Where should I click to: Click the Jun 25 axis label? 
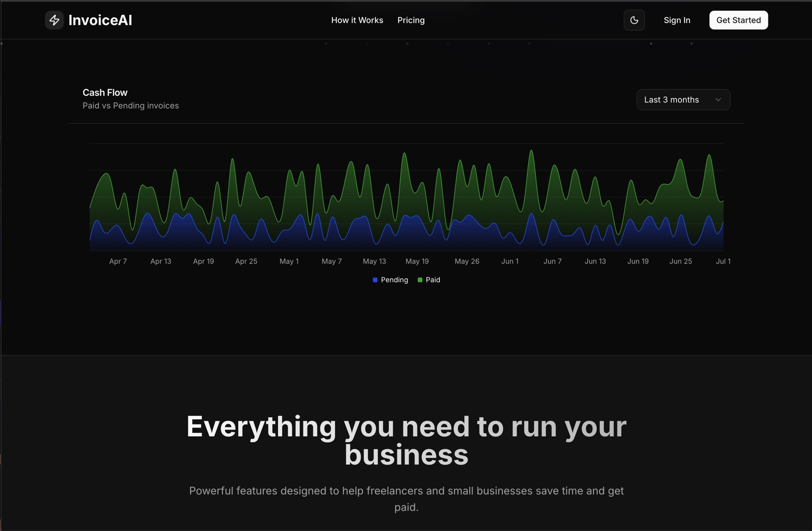[681, 261]
